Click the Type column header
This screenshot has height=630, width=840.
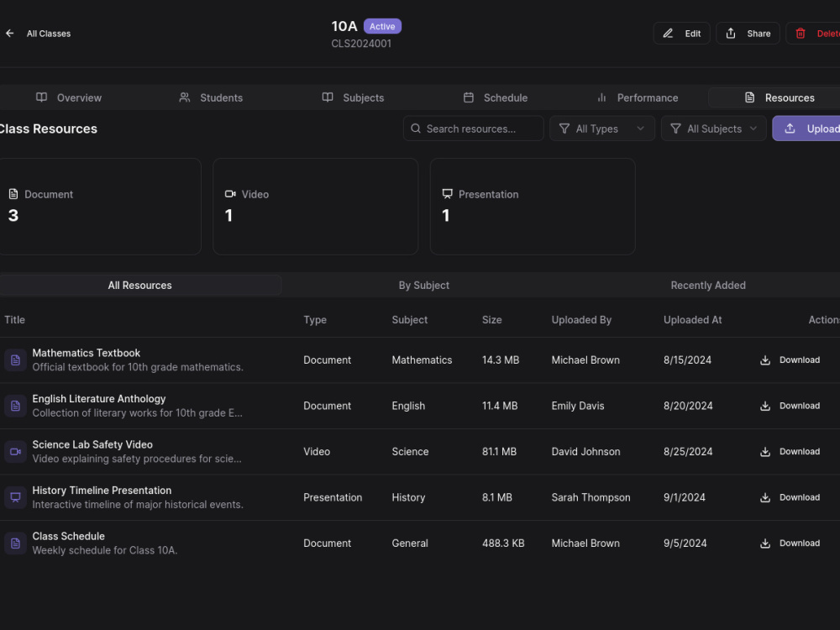tap(315, 320)
